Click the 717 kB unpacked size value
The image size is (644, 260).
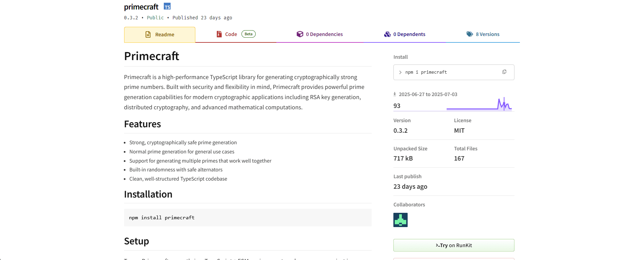coord(403,159)
